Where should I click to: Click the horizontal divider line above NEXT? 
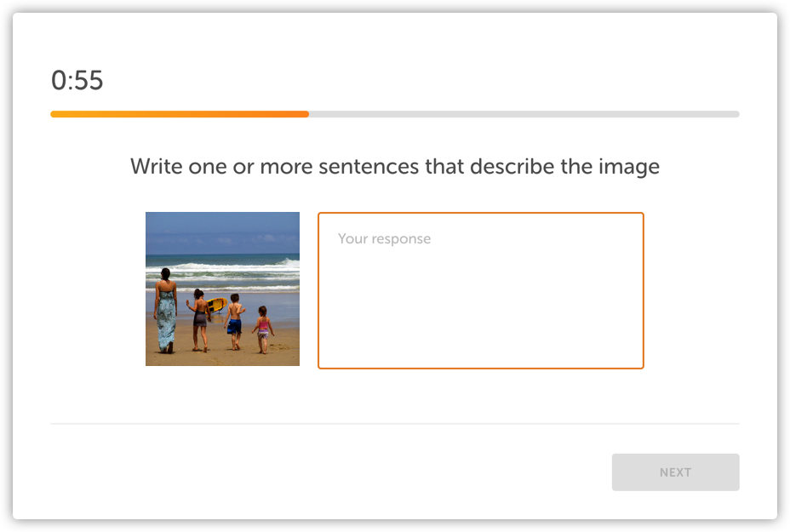point(394,423)
